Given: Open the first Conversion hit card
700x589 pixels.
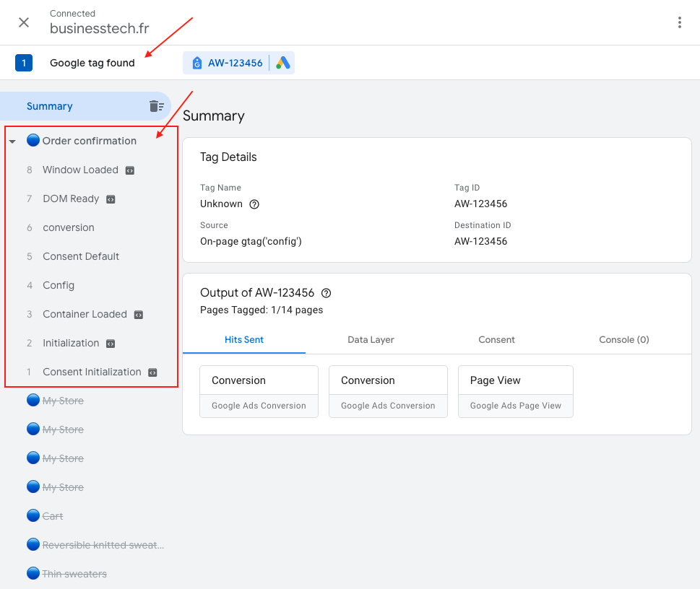Looking at the screenshot, I should coord(259,391).
